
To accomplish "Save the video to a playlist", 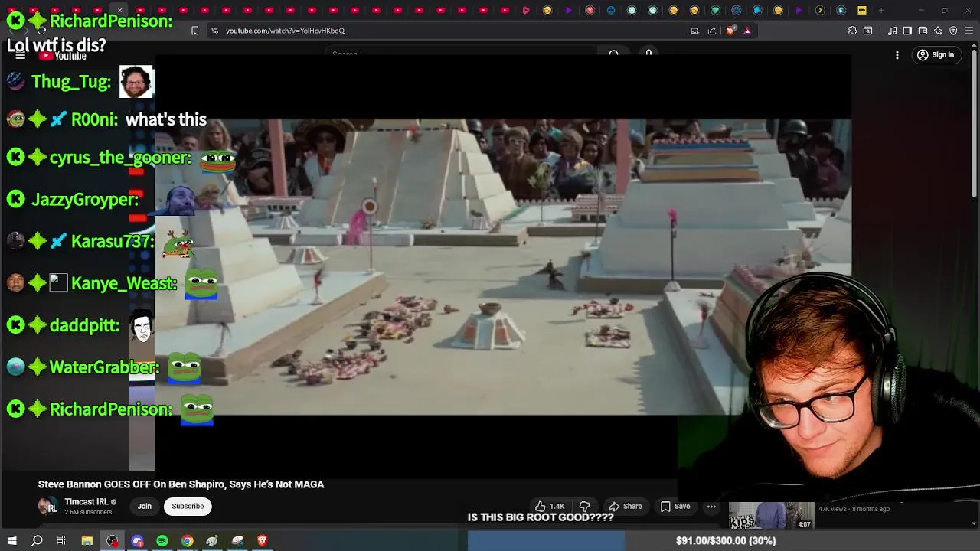I will (675, 506).
